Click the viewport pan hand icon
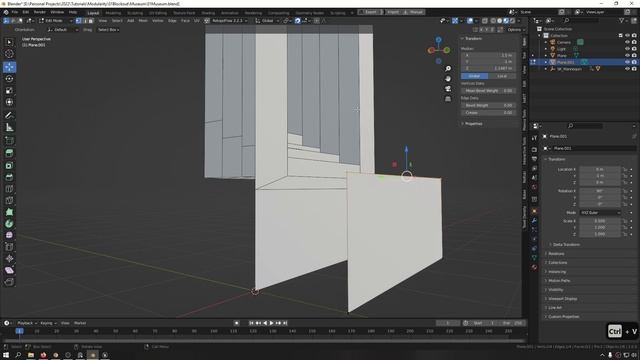Screen dimensions: 640x360 (448, 79)
